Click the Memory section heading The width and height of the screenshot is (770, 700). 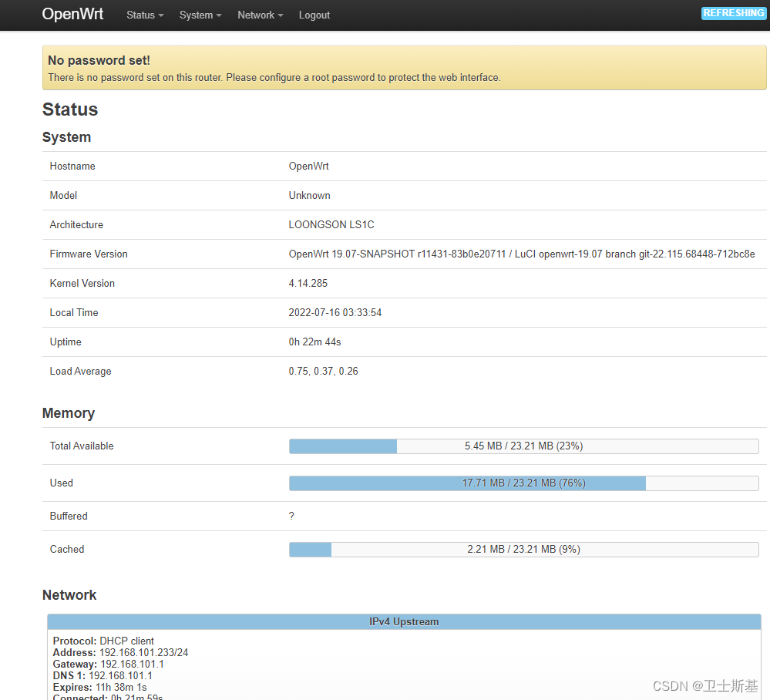[x=69, y=413]
